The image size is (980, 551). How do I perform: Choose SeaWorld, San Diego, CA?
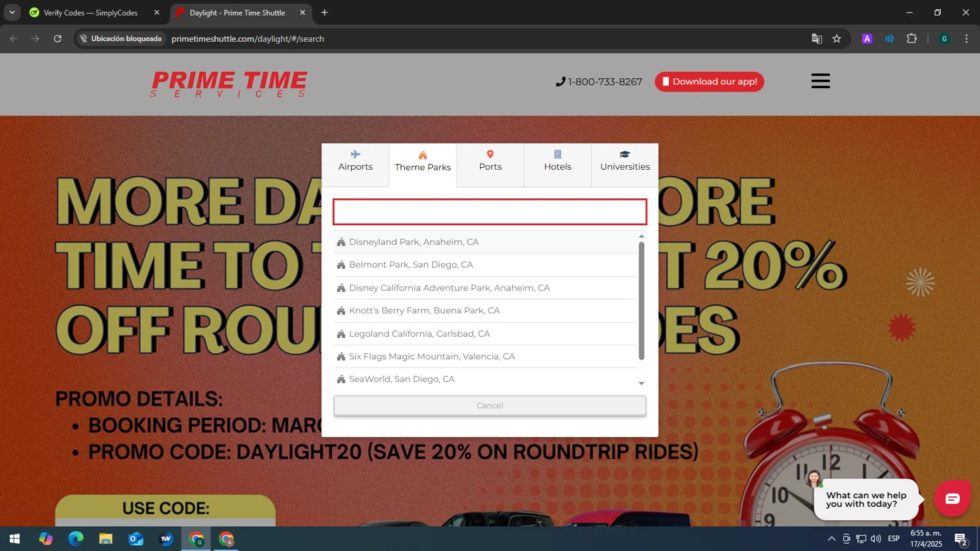pos(485,379)
